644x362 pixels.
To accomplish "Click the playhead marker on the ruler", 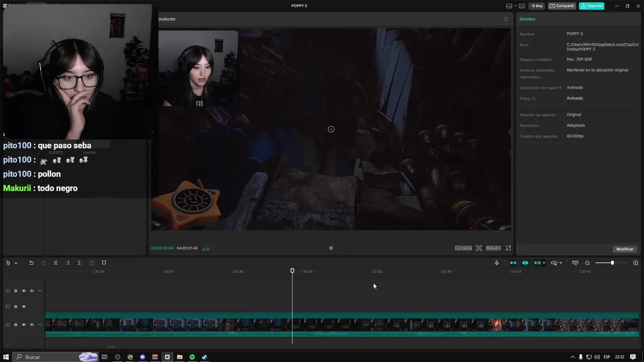I will tap(292, 270).
